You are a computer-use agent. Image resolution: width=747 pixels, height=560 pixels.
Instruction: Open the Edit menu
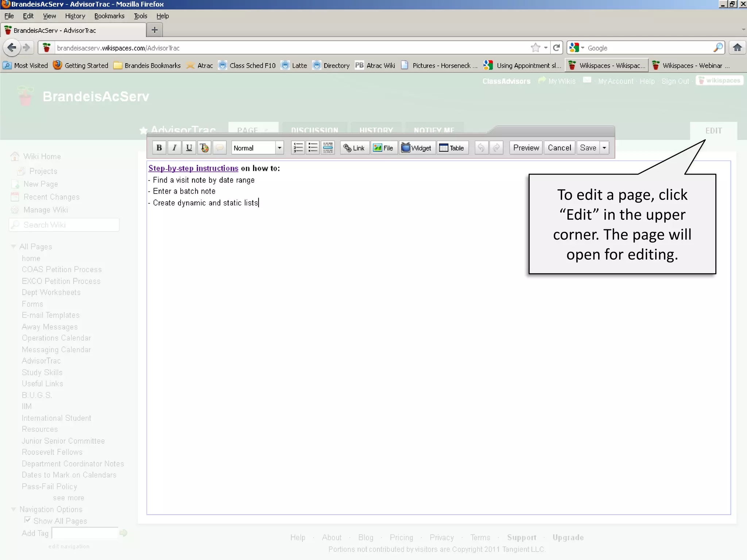pos(28,16)
